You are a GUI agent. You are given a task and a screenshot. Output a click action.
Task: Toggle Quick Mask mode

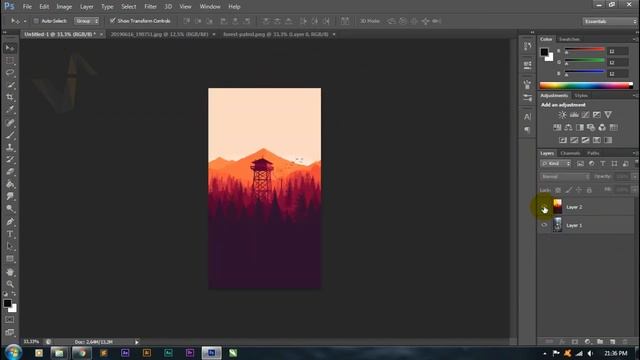pos(10,320)
